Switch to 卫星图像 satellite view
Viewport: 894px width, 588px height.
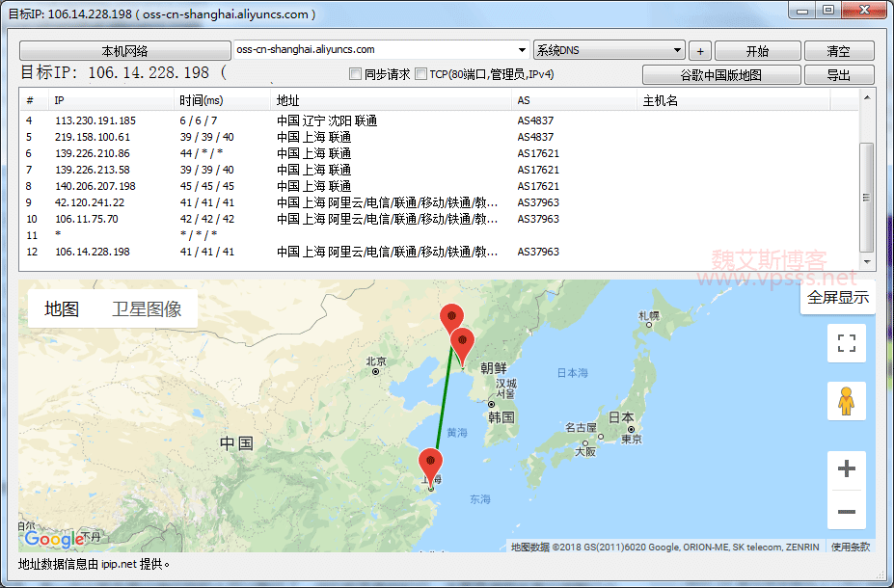pyautogui.click(x=147, y=309)
